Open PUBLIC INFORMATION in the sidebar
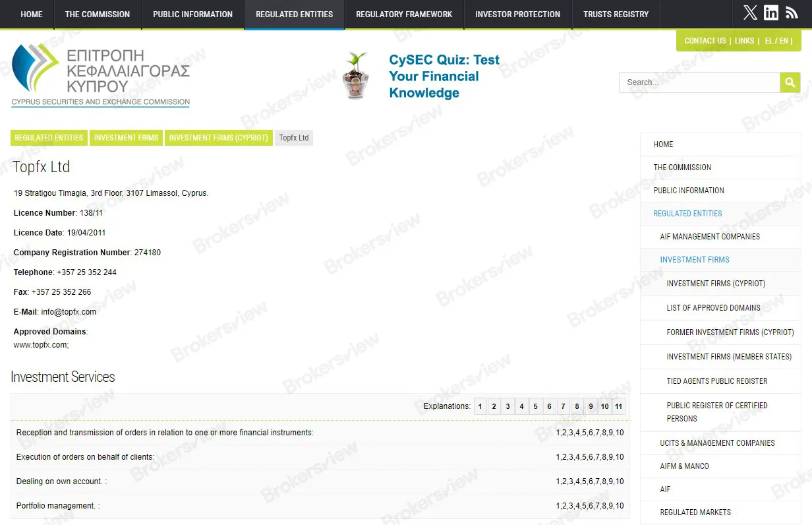Image resolution: width=812 pixels, height=525 pixels. tap(720, 191)
